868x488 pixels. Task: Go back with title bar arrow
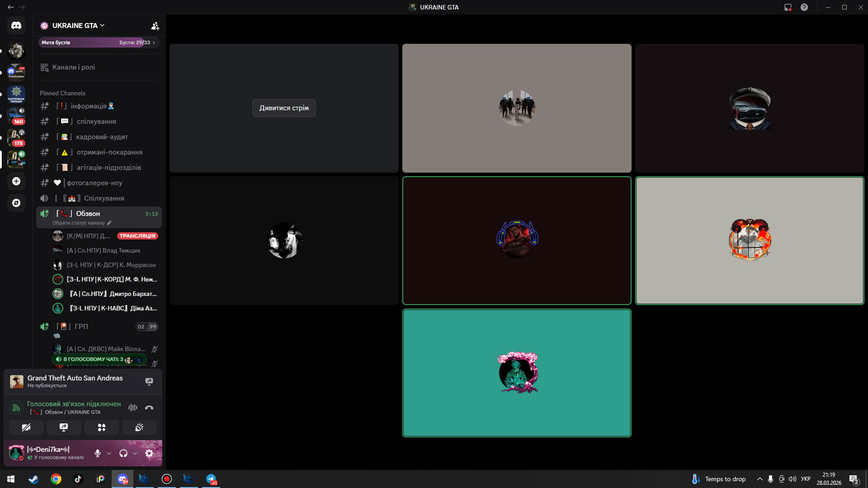point(10,7)
